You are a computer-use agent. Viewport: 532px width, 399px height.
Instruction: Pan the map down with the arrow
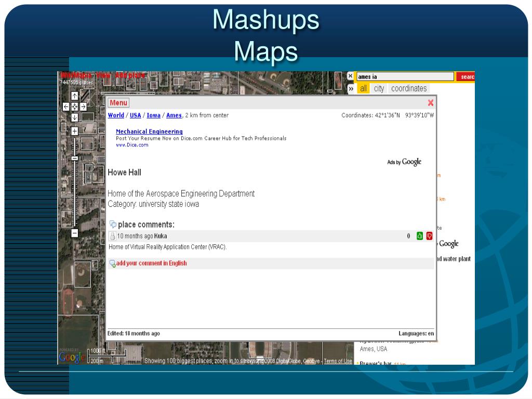coord(75,117)
